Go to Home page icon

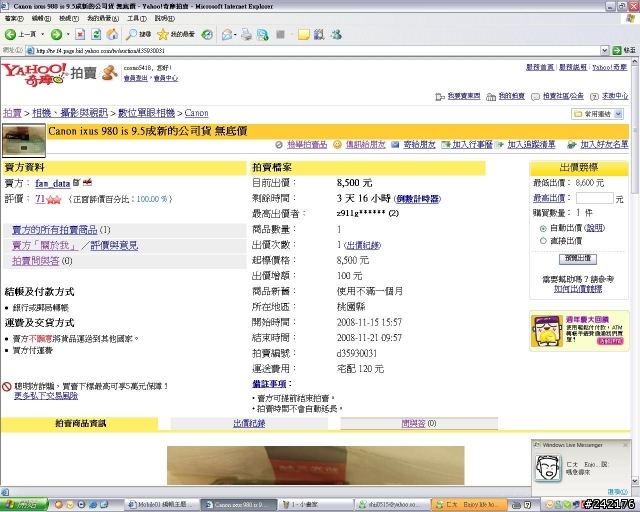[112, 35]
